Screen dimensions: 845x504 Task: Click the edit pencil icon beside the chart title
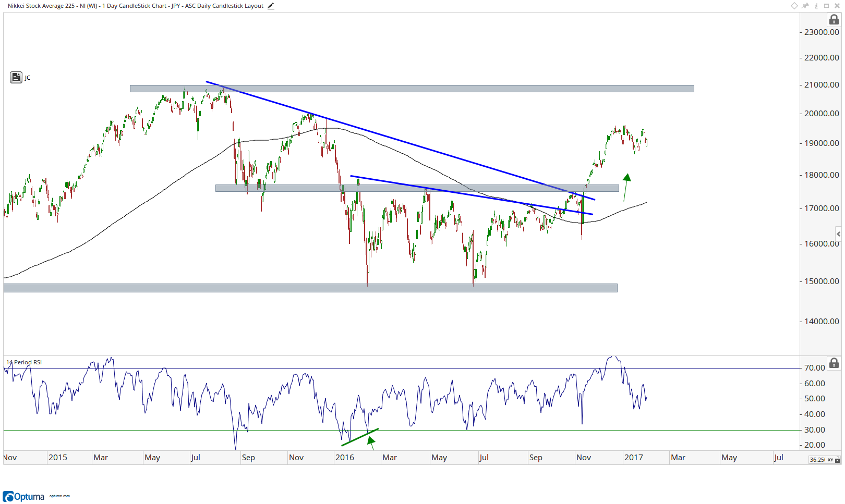pos(271,6)
